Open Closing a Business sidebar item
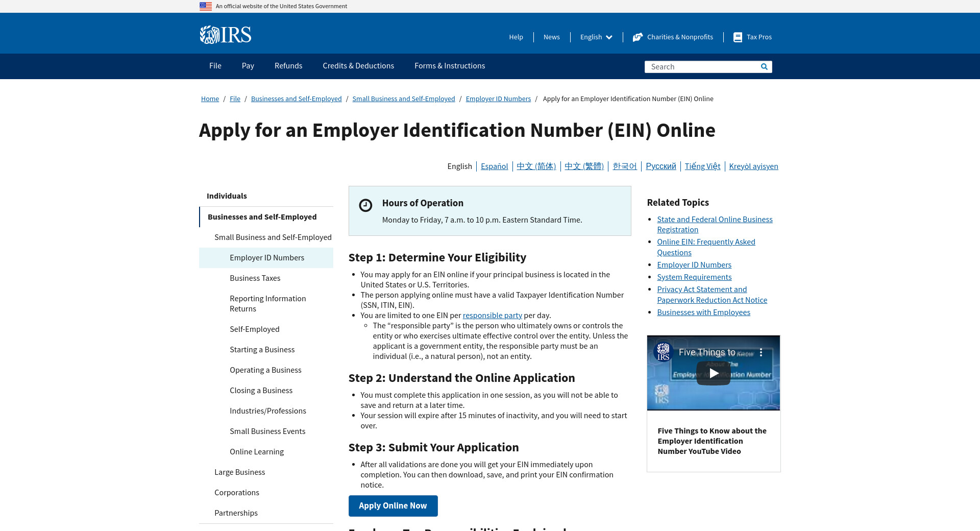This screenshot has height=531, width=980. (266, 391)
